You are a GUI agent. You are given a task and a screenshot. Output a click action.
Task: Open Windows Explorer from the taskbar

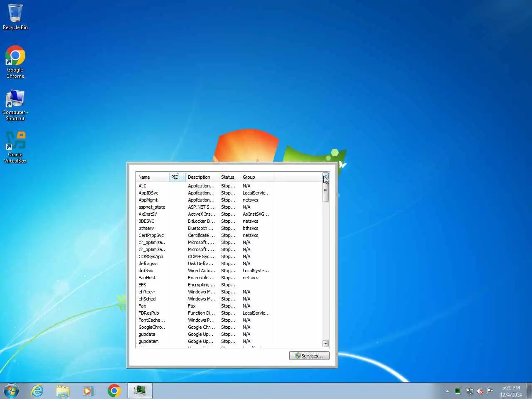[63, 391]
